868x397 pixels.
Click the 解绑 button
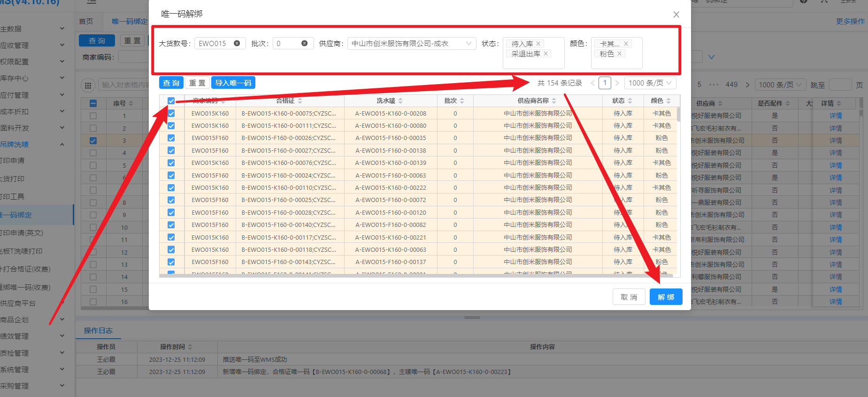(666, 297)
